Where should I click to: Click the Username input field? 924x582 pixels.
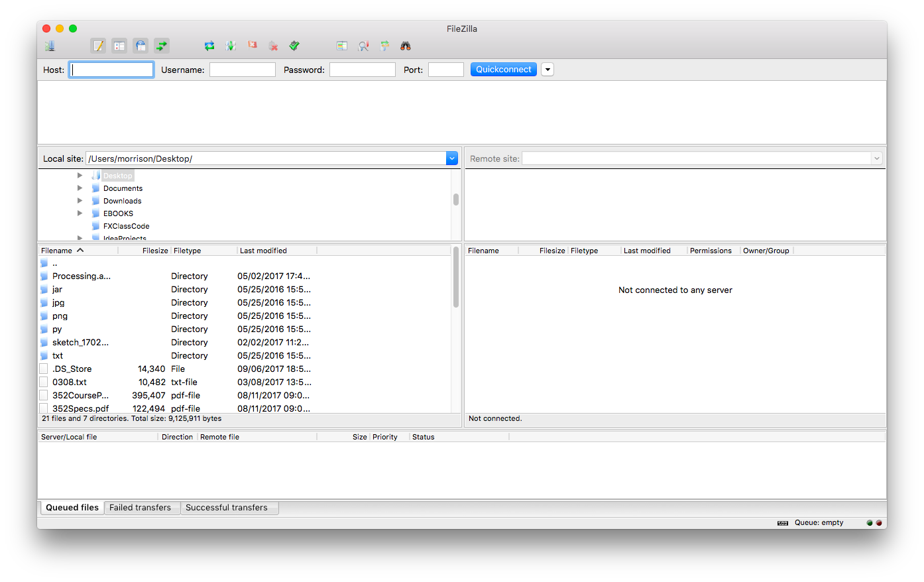(x=243, y=70)
